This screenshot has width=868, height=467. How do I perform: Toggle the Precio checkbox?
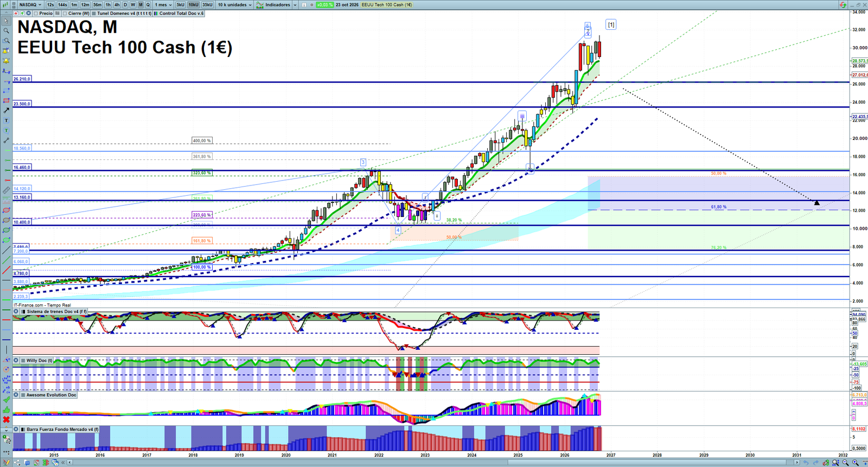[x=36, y=13]
